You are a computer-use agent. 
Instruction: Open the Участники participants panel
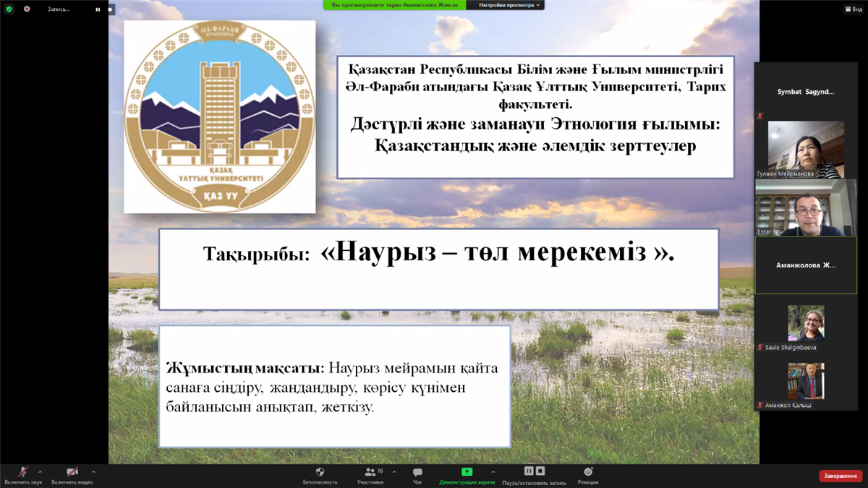[x=370, y=472]
